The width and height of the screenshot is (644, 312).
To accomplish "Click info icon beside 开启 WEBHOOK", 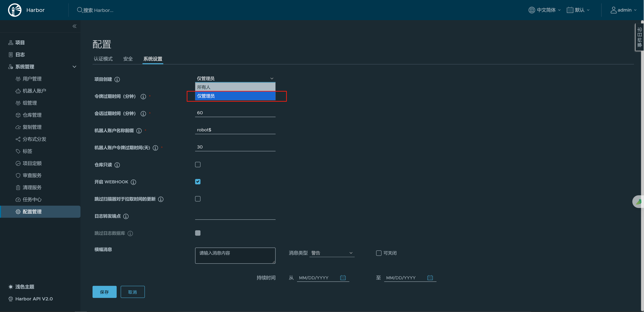I will point(133,182).
